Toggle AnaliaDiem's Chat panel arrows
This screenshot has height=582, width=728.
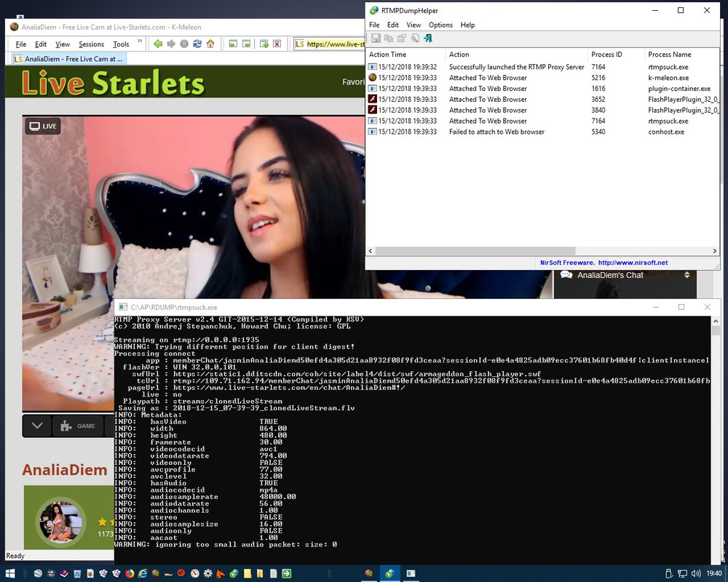(x=687, y=275)
